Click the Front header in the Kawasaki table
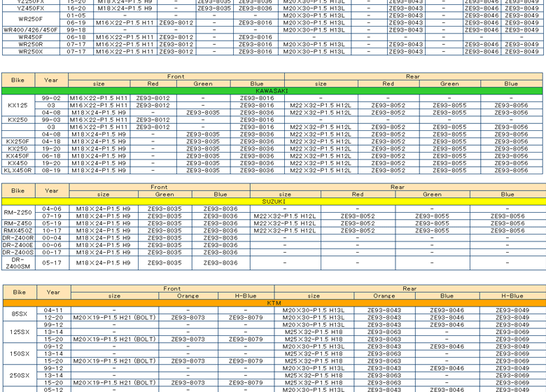 [x=176, y=76]
